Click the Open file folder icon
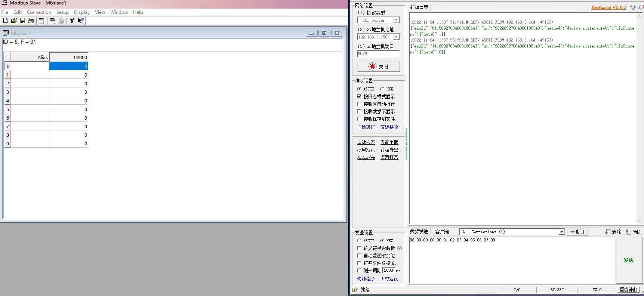Image resolution: width=644 pixels, height=296 pixels. pyautogui.click(x=14, y=21)
